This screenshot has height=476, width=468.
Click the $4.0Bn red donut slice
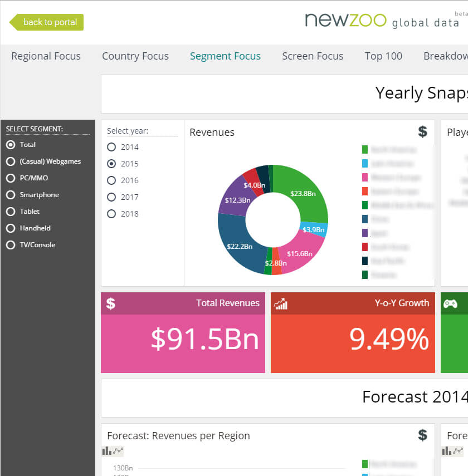pos(254,185)
